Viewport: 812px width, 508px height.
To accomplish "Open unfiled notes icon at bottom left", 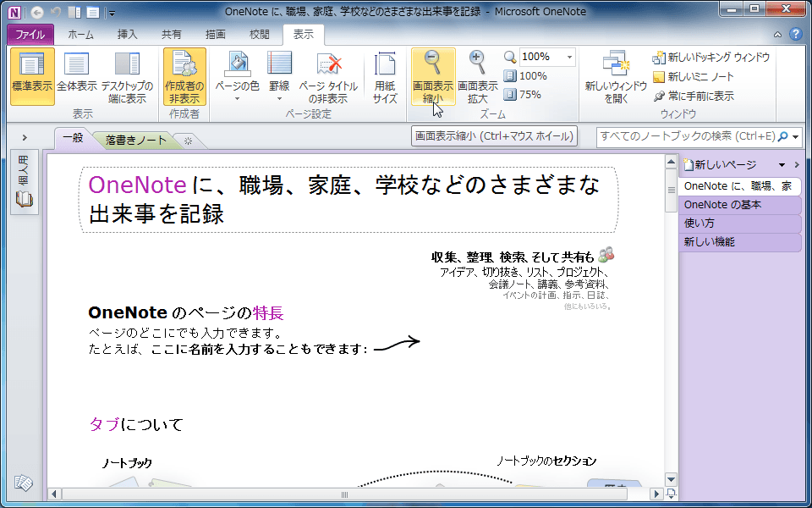I will point(24,483).
